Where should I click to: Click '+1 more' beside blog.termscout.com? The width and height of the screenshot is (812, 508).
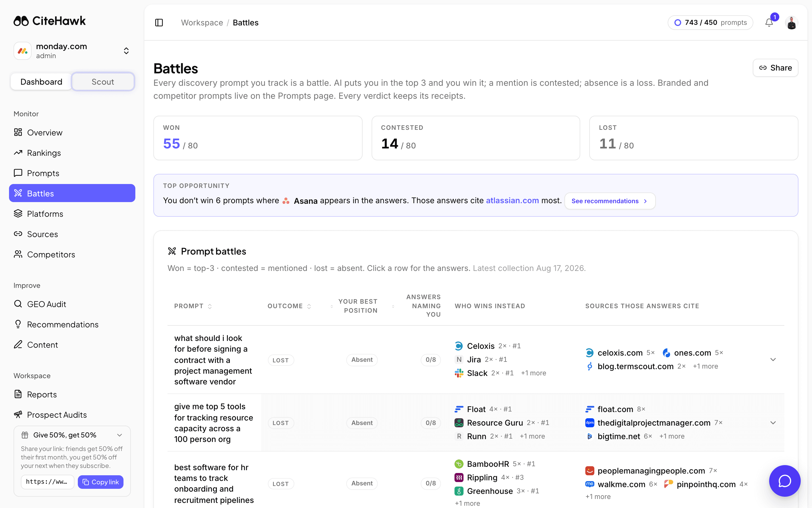pyautogui.click(x=705, y=367)
